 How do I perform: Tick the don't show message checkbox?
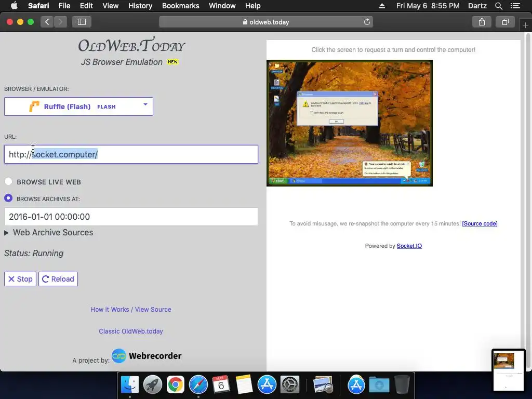coord(312,113)
